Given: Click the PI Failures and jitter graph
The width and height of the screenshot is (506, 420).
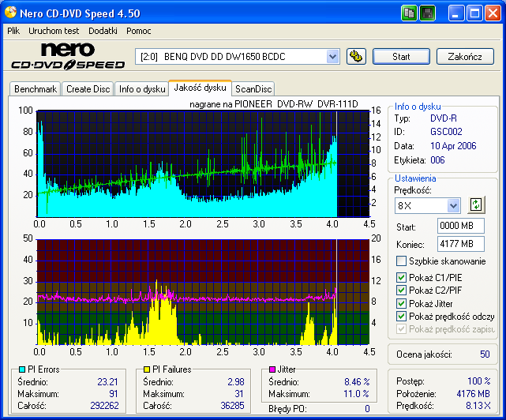Looking at the screenshot, I should (x=203, y=292).
